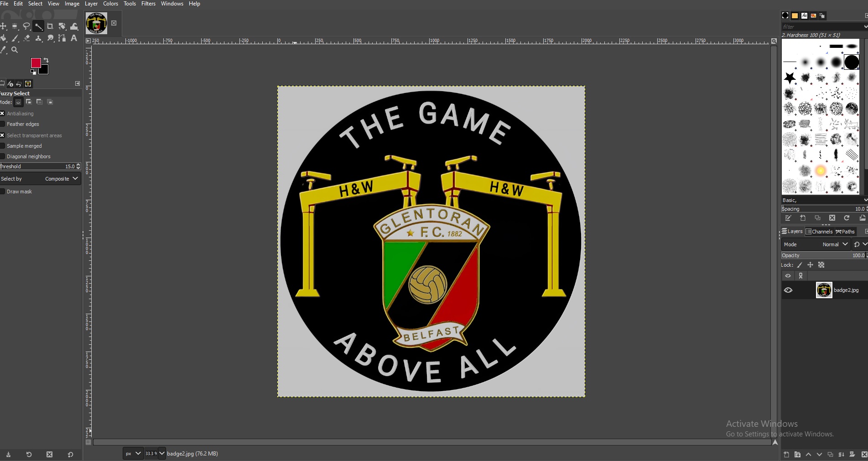Viewport: 868px width, 461px height.
Task: Select the Clone stamp tool
Action: 38,38
